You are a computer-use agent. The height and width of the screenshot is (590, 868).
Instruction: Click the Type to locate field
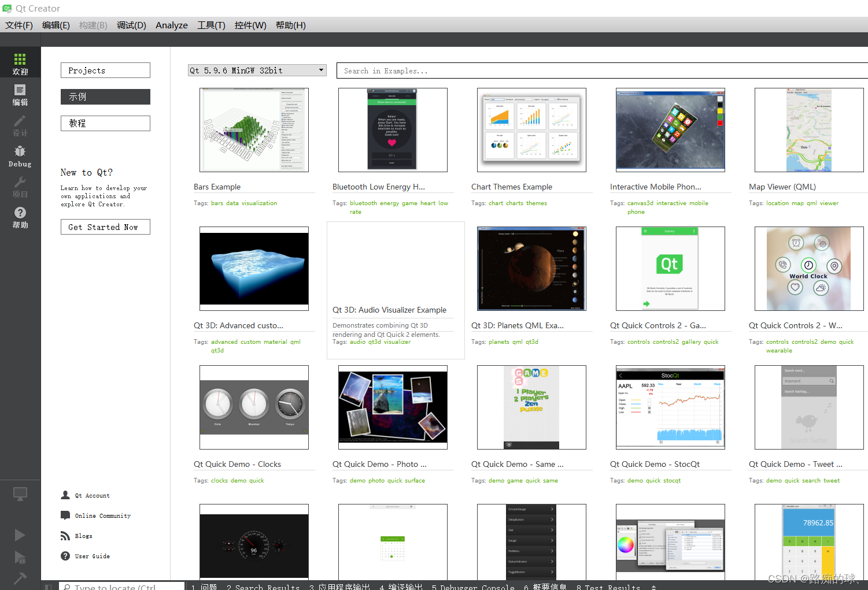pos(121,587)
